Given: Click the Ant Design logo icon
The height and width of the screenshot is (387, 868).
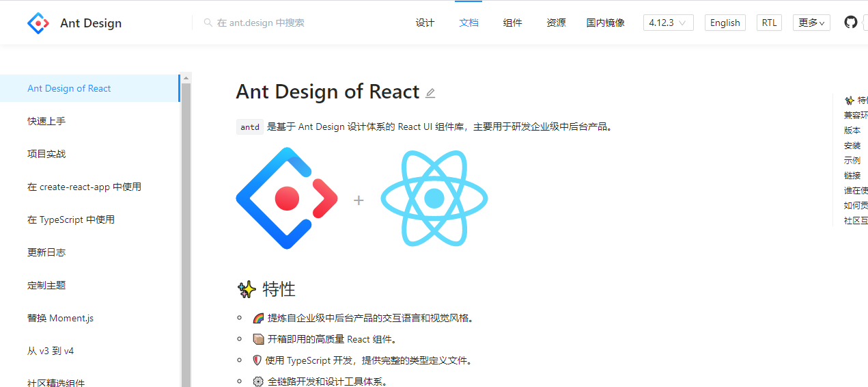Looking at the screenshot, I should pyautogui.click(x=38, y=23).
